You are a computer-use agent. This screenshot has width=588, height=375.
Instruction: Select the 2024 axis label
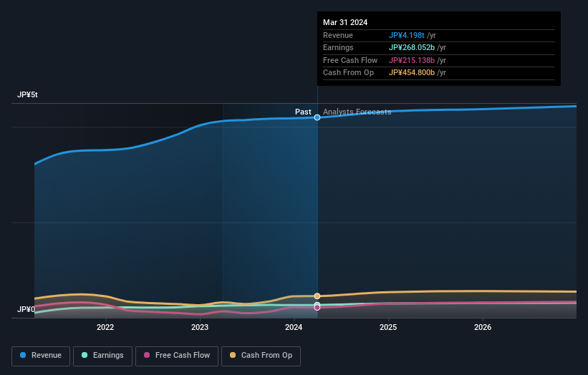click(294, 327)
